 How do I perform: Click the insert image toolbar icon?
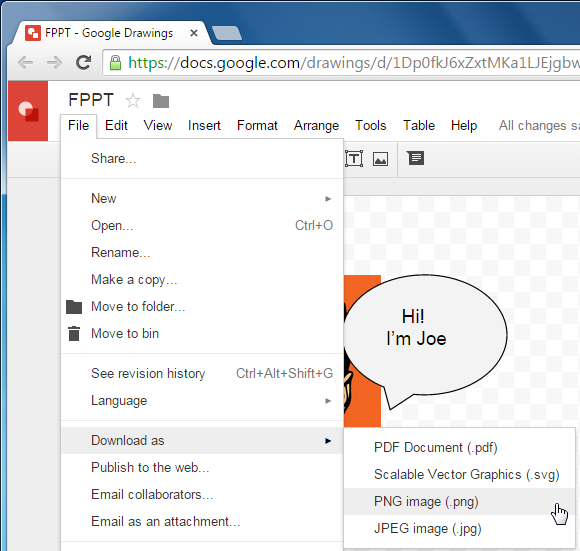380,159
